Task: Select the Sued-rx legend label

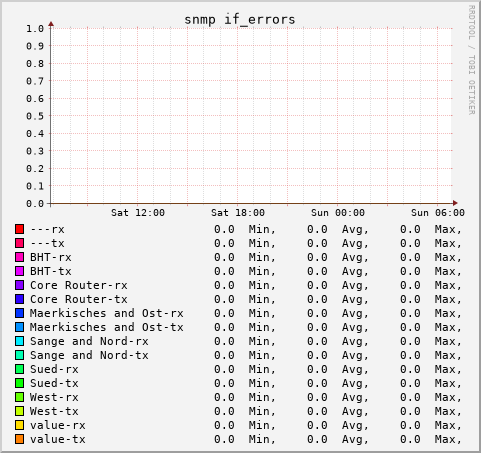Action: point(54,369)
